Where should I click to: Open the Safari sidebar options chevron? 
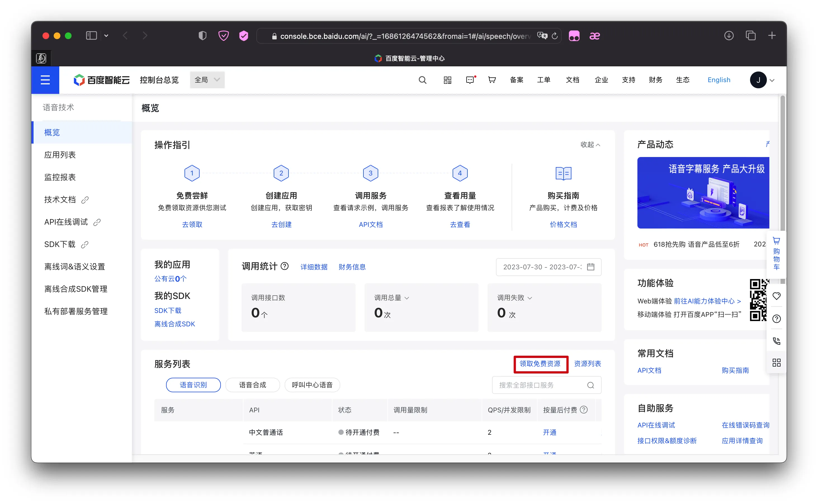106,36
